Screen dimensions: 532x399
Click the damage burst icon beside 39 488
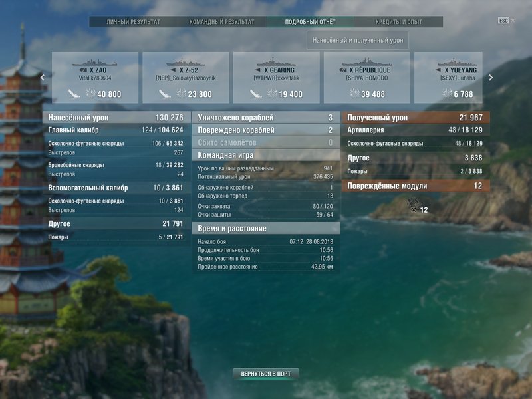point(354,94)
